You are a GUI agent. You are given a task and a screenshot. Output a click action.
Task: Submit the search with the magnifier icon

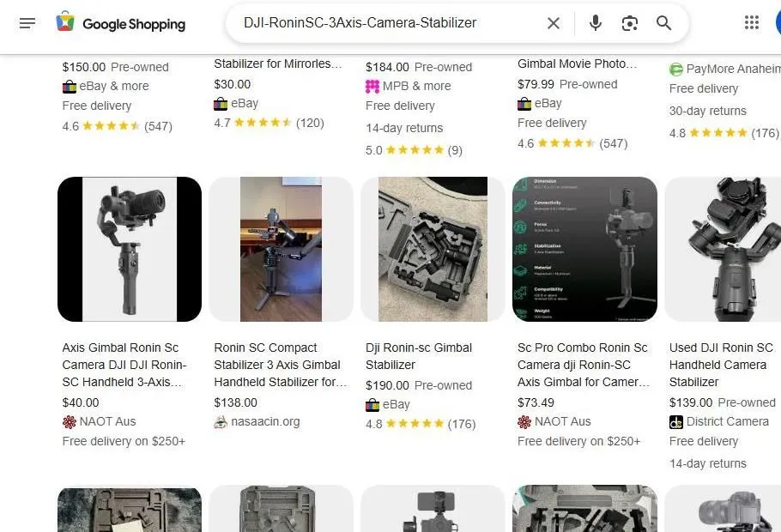[663, 23]
